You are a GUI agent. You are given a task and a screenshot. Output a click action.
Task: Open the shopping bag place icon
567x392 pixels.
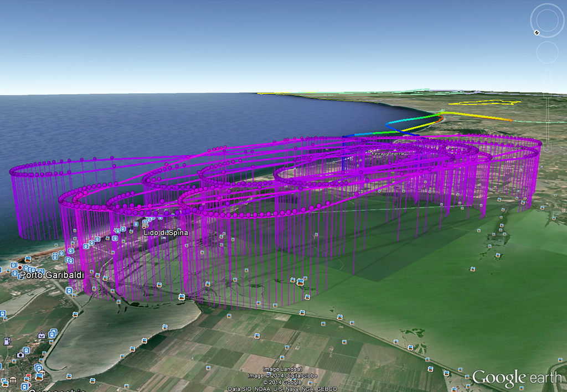(42, 335)
